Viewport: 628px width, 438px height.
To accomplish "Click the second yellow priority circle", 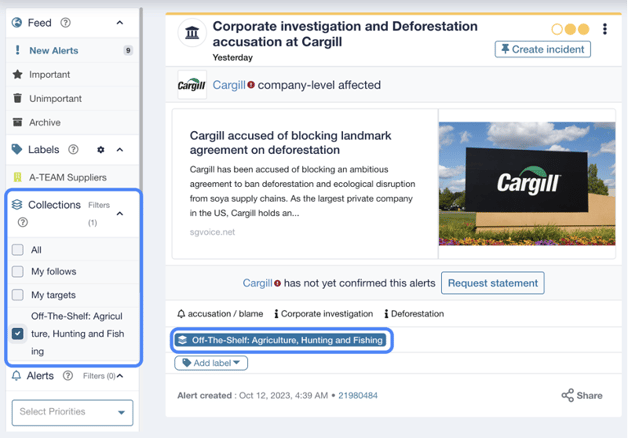I will coord(570,29).
